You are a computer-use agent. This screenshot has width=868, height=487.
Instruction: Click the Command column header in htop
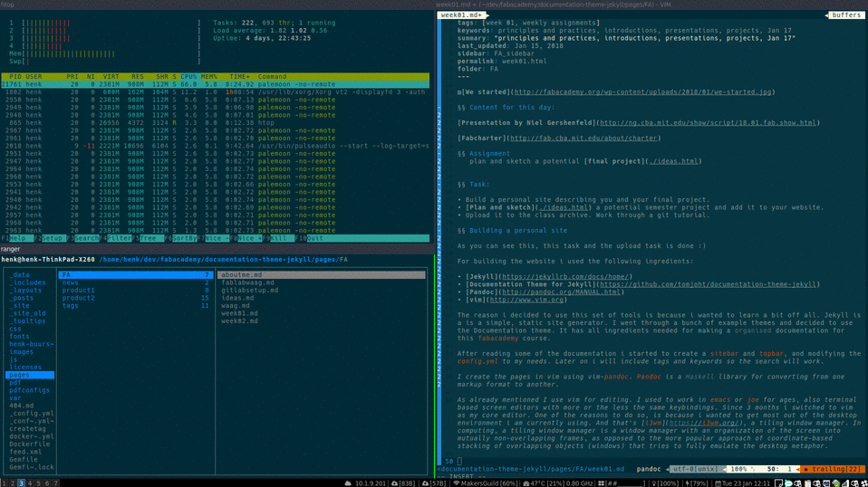coord(272,77)
